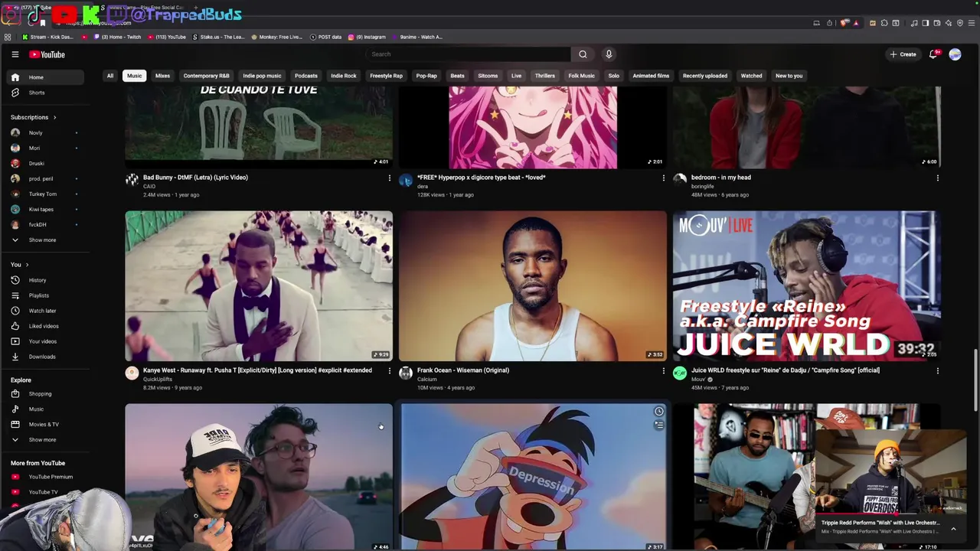Open the Frank Ocean Wiseman thumbnail
This screenshot has height=551, width=980.
pyautogui.click(x=533, y=286)
